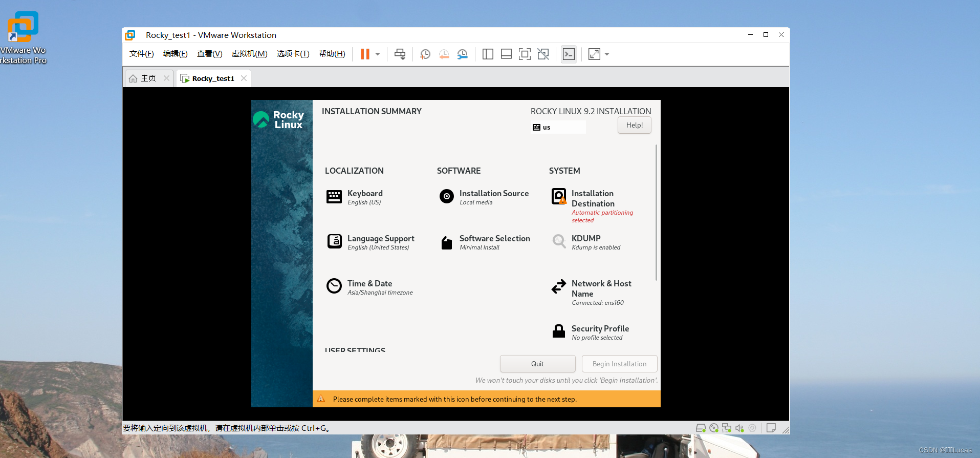Switch to Unity mode icon
The image size is (980, 458).
[543, 54]
